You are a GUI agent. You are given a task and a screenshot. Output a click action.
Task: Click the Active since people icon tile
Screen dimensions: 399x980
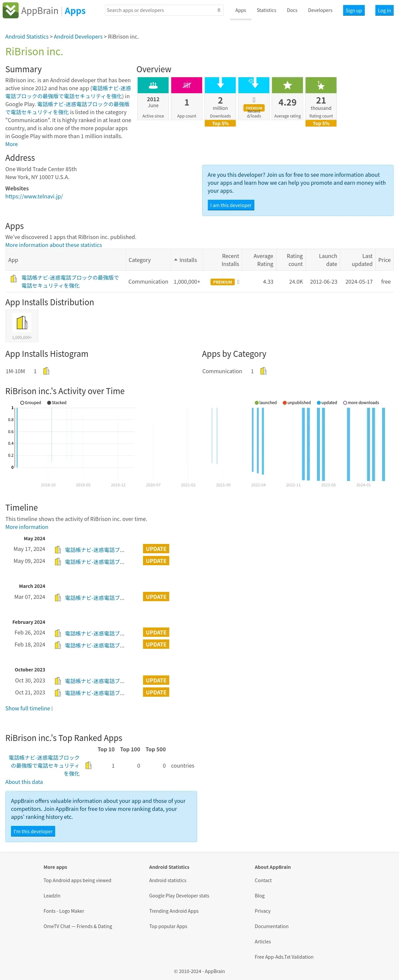[x=153, y=85]
